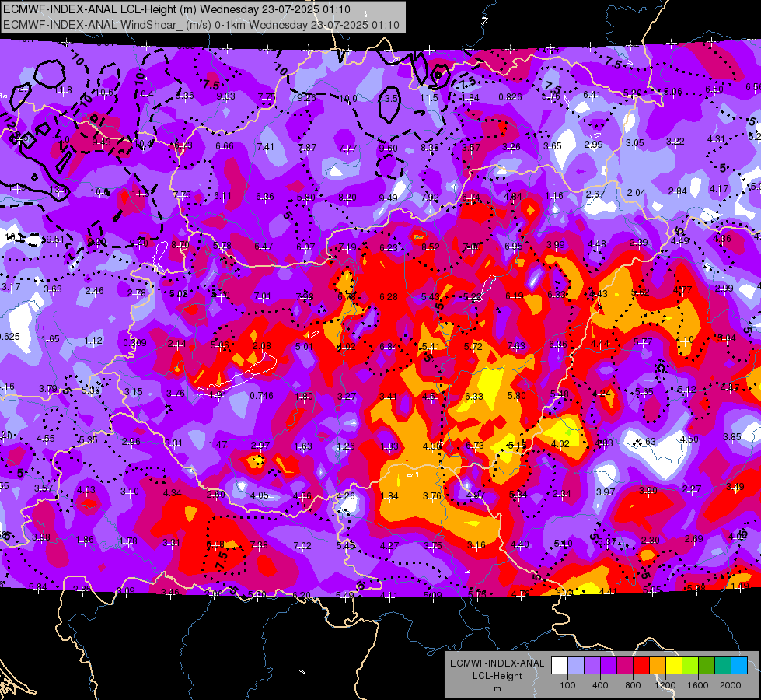Click the sky blue legend swatch

(739, 665)
